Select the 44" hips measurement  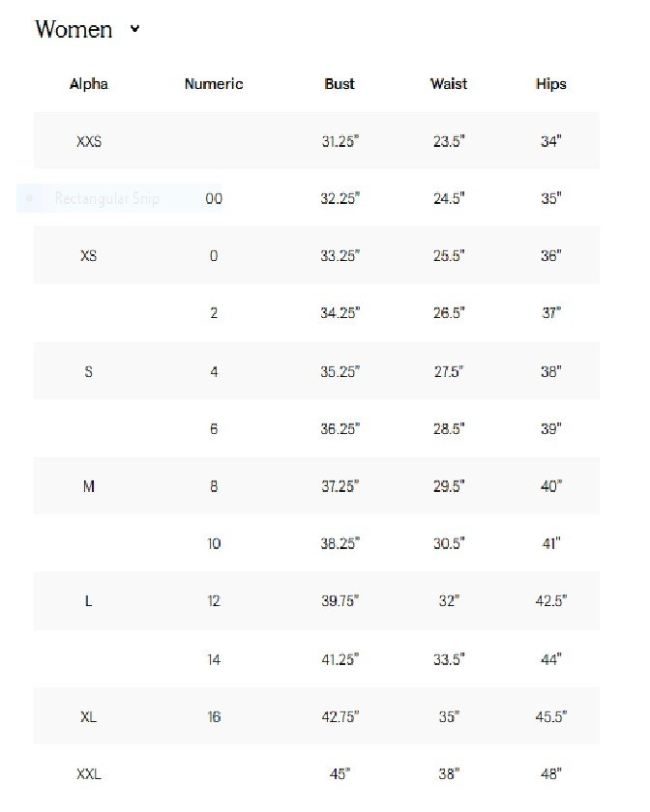click(x=551, y=659)
